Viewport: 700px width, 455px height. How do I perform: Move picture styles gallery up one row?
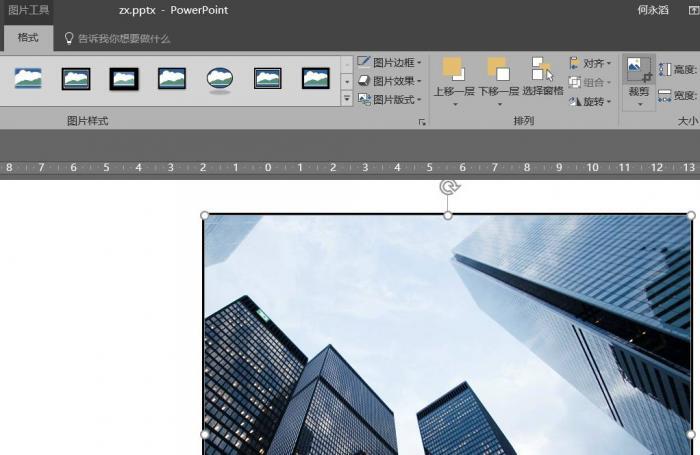coord(347,64)
